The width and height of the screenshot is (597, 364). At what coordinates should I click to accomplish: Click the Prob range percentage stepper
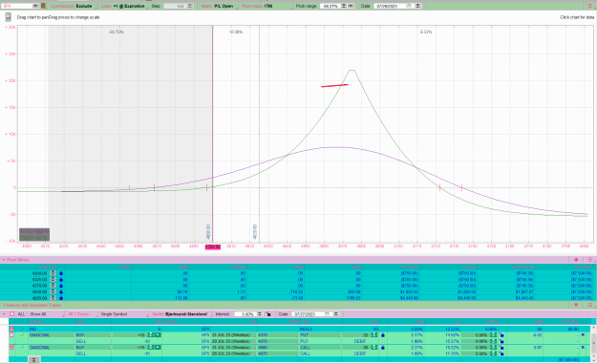click(344, 6)
